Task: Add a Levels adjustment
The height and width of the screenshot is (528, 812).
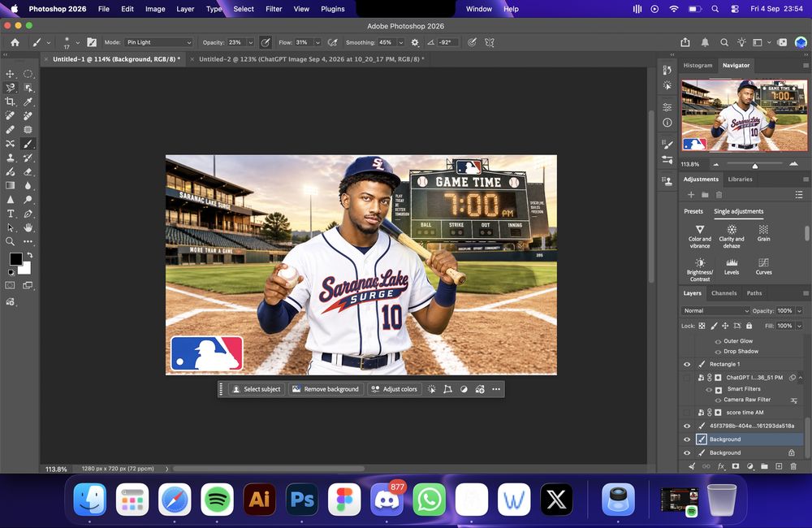Action: [732, 266]
